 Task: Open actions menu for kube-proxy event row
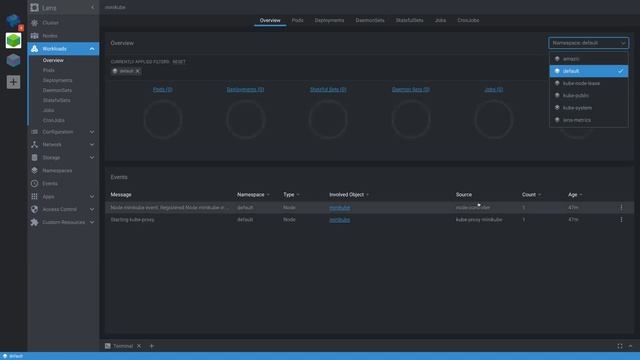tap(621, 220)
